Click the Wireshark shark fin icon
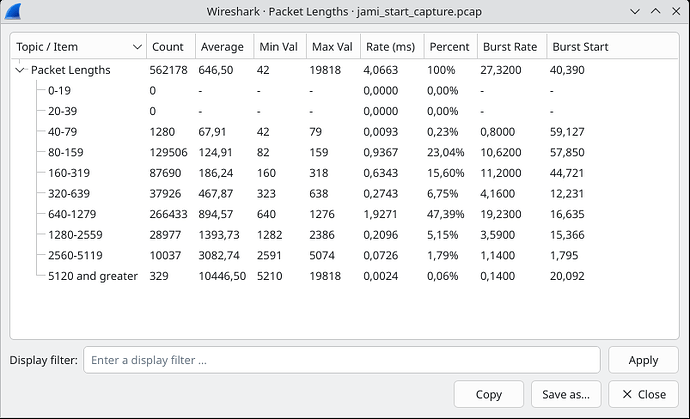Image resolution: width=690 pixels, height=419 pixels. (x=13, y=11)
